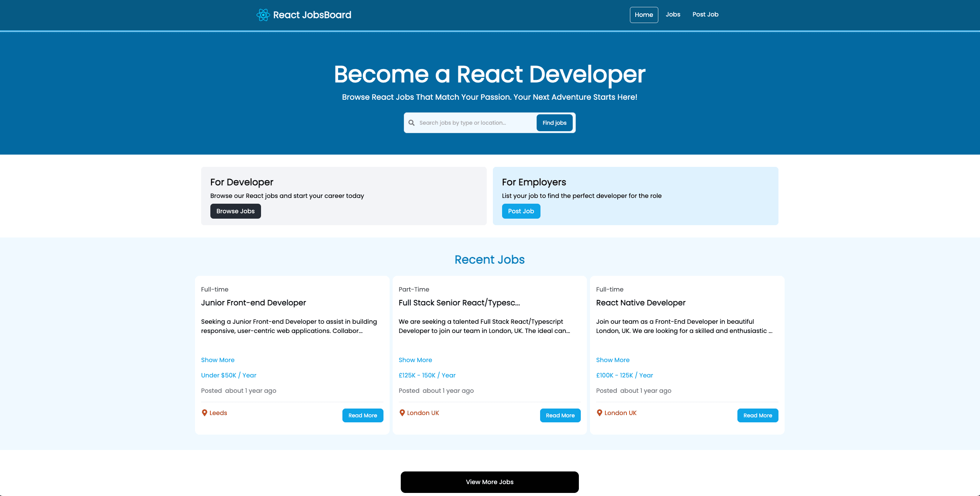Click Post Job in For Employers card

(521, 211)
